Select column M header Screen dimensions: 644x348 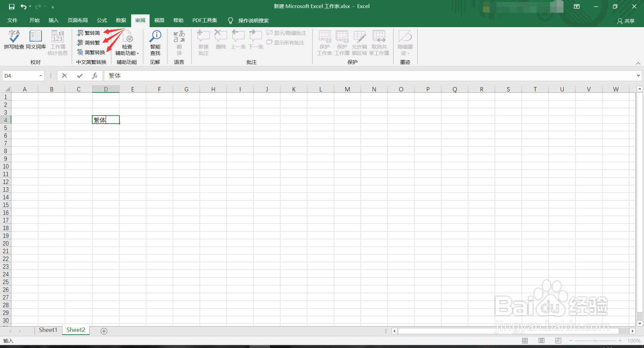347,89
